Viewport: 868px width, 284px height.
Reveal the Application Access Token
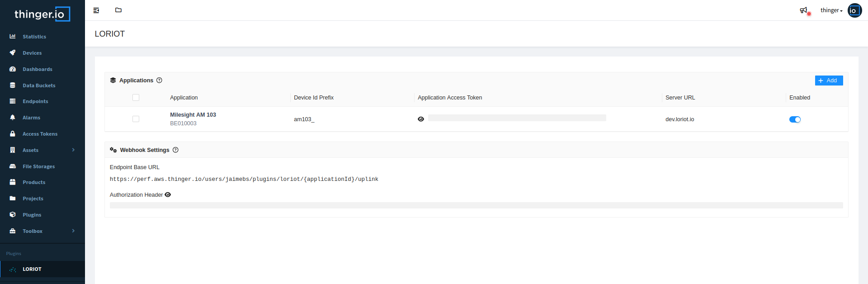point(421,119)
